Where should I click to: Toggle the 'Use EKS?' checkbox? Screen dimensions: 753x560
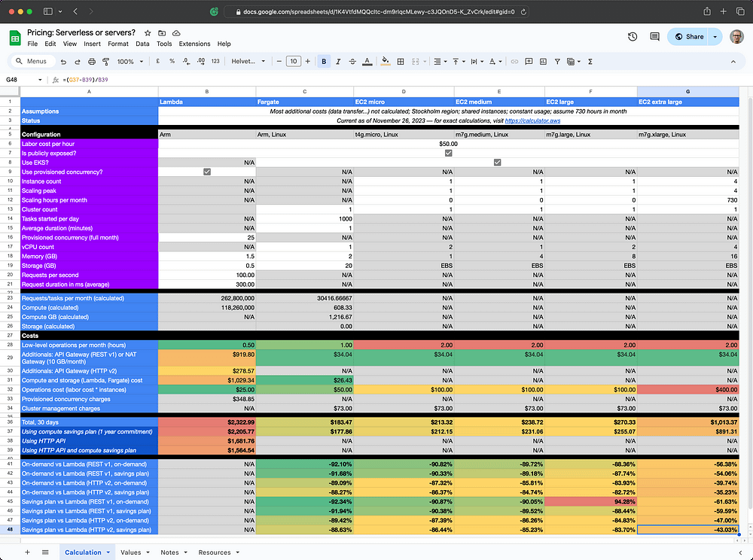[498, 162]
